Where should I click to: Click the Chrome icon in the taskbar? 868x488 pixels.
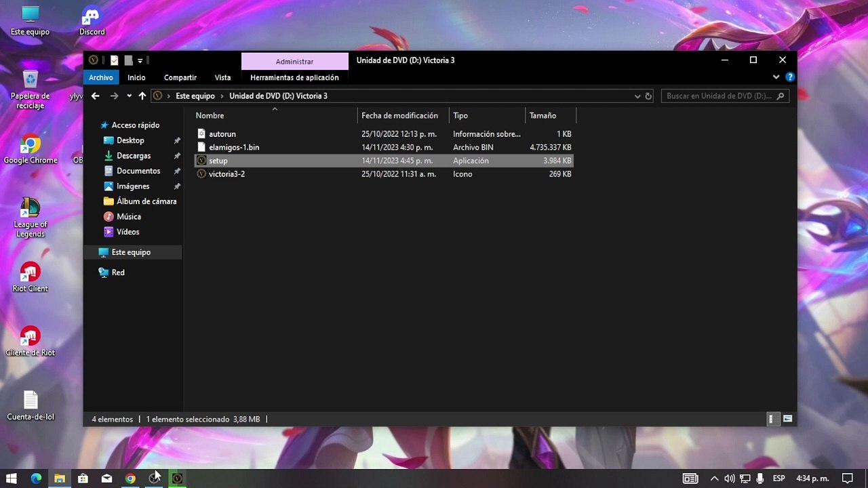tap(130, 479)
